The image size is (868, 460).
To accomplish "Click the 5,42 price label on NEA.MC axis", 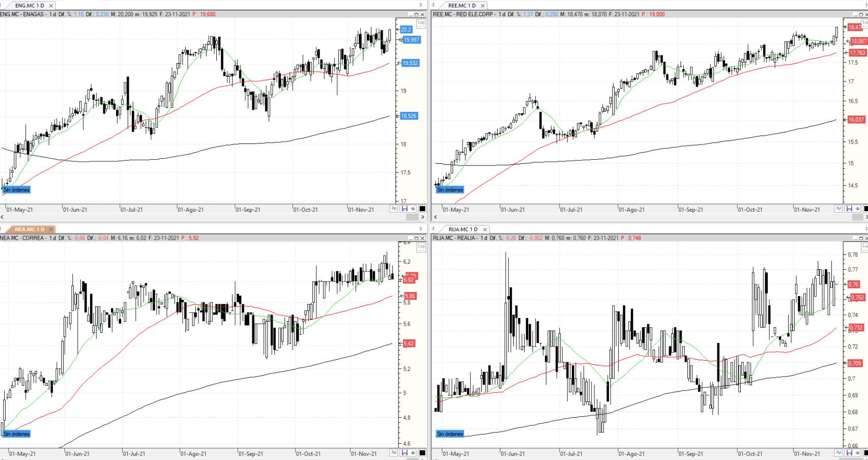I will [x=409, y=344].
